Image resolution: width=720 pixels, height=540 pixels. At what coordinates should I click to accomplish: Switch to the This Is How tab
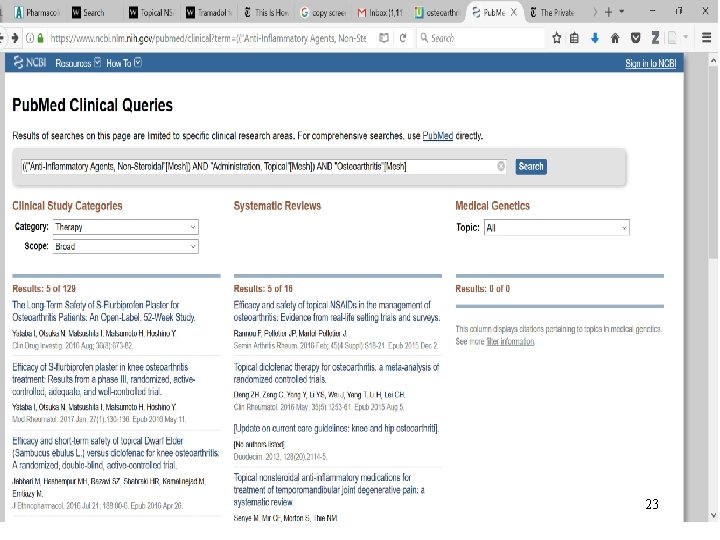click(x=266, y=12)
